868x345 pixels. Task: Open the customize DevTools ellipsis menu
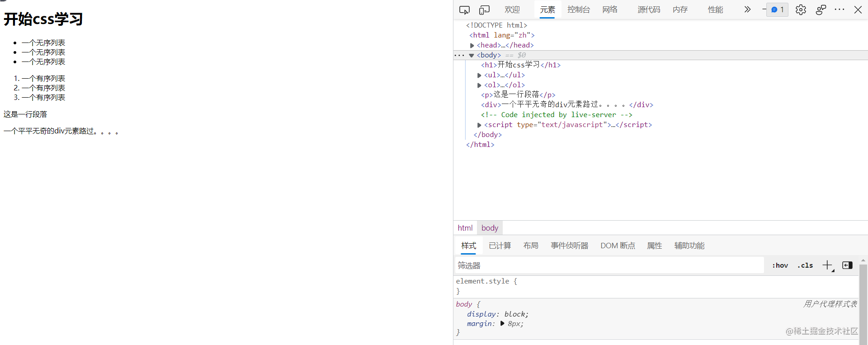coord(840,9)
